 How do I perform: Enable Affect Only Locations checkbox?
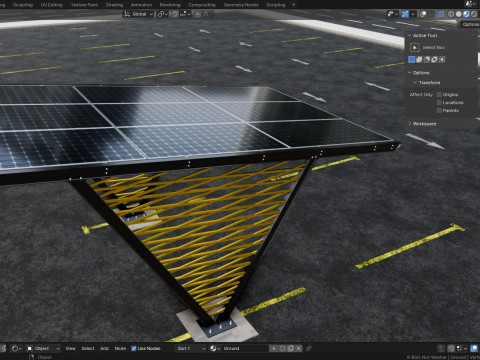439,103
